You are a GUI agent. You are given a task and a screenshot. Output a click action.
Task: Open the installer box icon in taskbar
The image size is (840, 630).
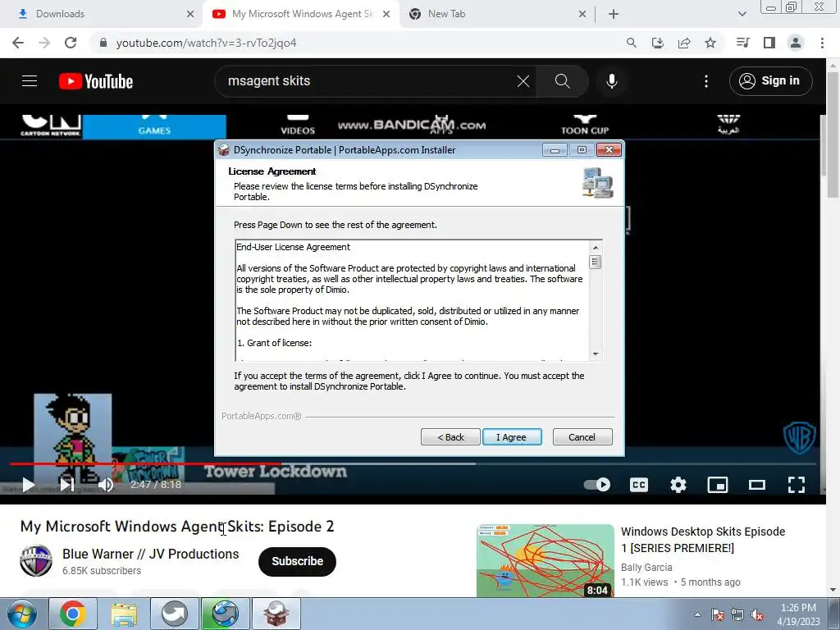tap(276, 614)
